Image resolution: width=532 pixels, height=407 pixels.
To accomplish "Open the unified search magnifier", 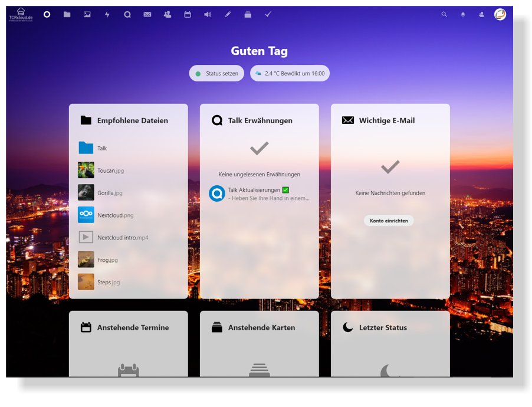I will point(444,14).
